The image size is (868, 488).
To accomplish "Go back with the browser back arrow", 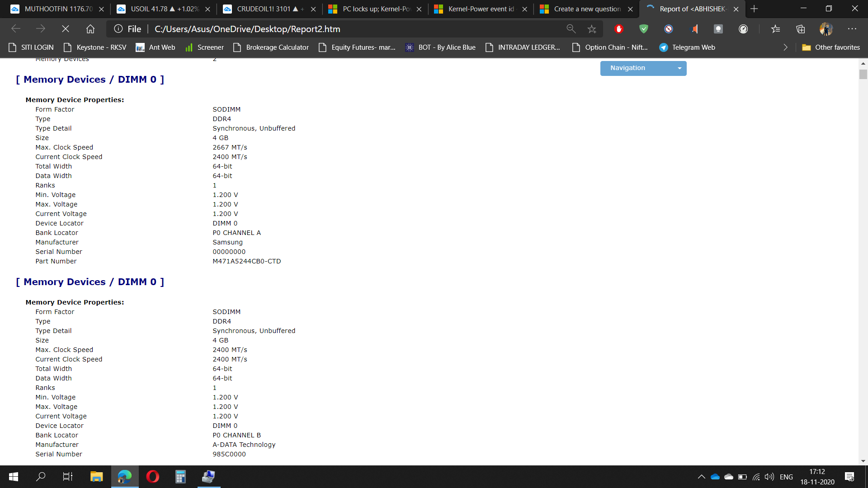I will (16, 29).
